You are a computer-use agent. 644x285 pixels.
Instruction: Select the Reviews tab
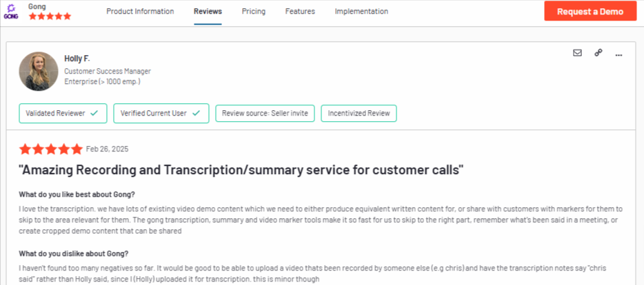(x=208, y=12)
